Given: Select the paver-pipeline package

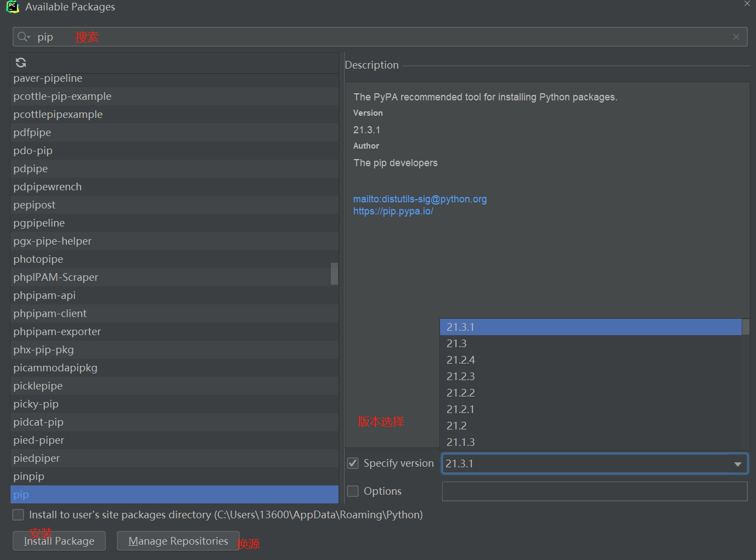Looking at the screenshot, I should click(174, 80).
